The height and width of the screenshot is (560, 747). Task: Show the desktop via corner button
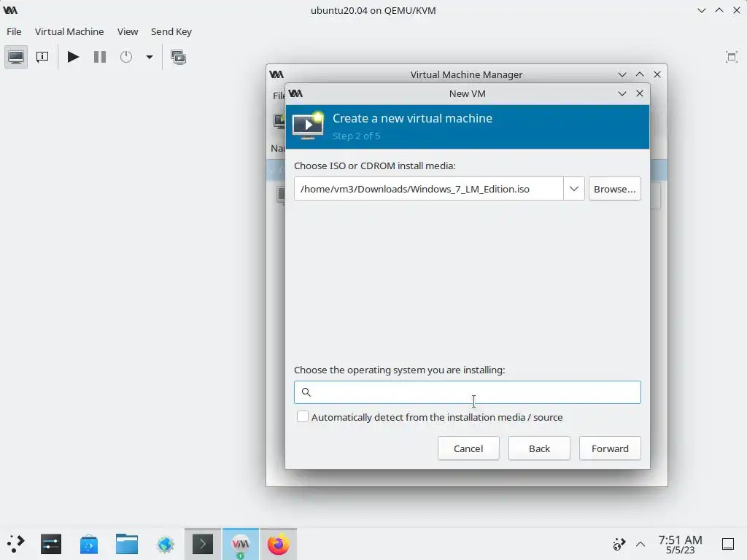click(728, 544)
